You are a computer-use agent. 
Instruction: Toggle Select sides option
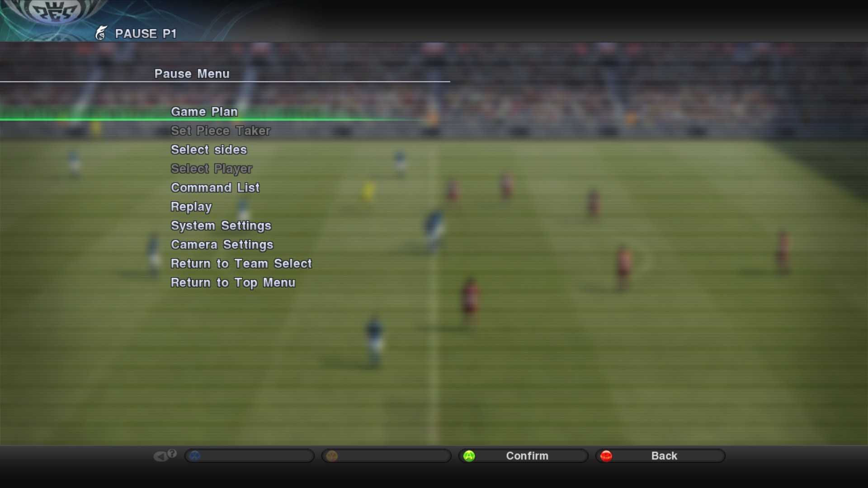pos(209,150)
